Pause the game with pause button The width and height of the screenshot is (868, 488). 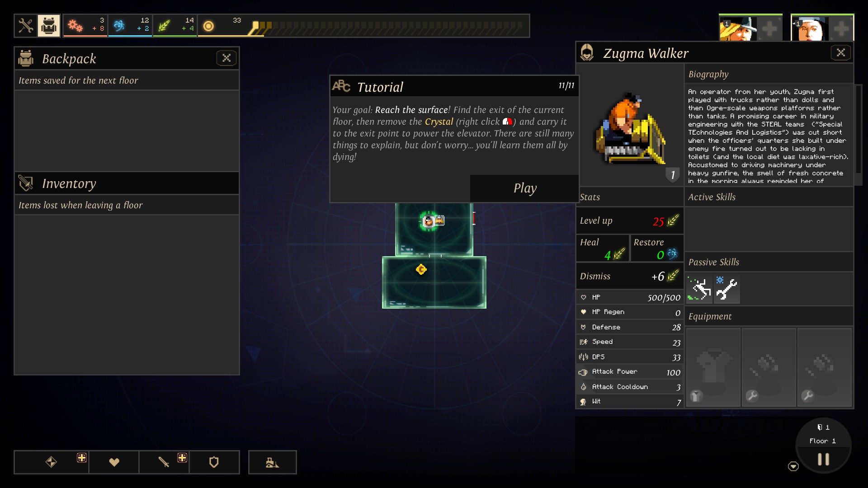coord(823,460)
